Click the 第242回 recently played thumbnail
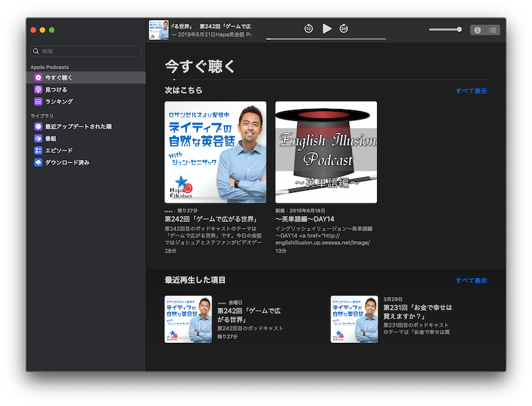This screenshot has height=406, width=532. pos(188,319)
